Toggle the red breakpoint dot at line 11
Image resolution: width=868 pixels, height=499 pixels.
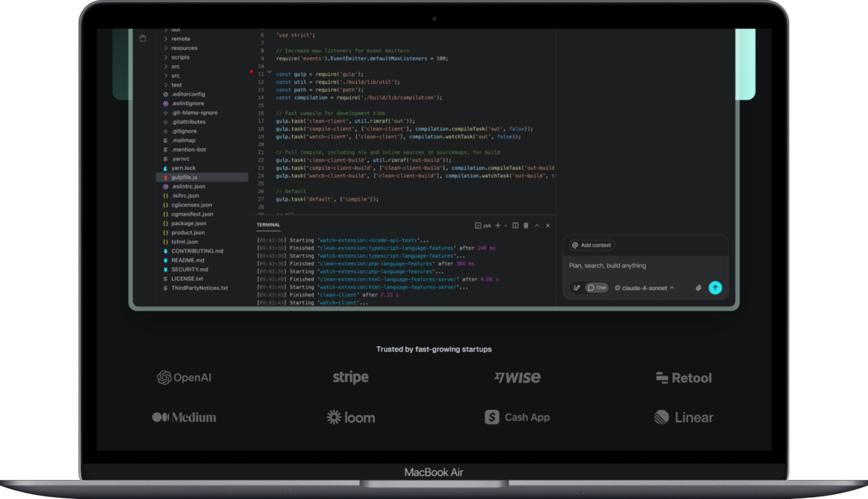[251, 72]
